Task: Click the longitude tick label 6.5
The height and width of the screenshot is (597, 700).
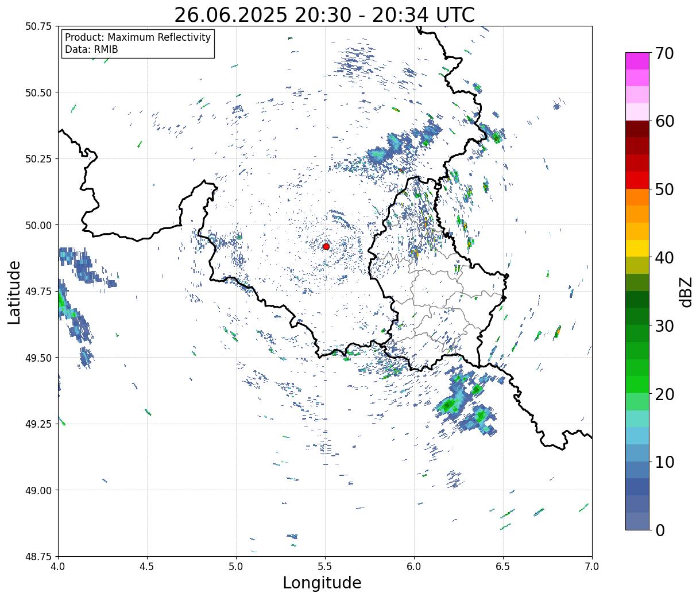Action: [x=503, y=567]
